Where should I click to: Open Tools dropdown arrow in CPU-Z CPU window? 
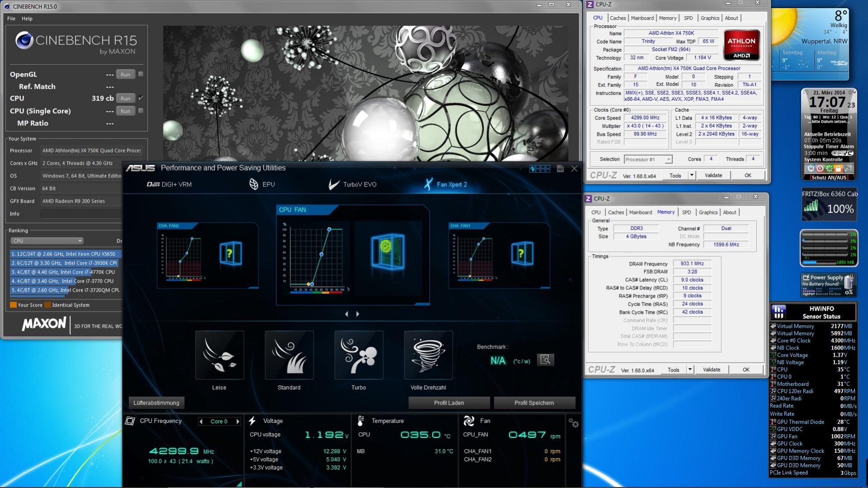point(692,175)
